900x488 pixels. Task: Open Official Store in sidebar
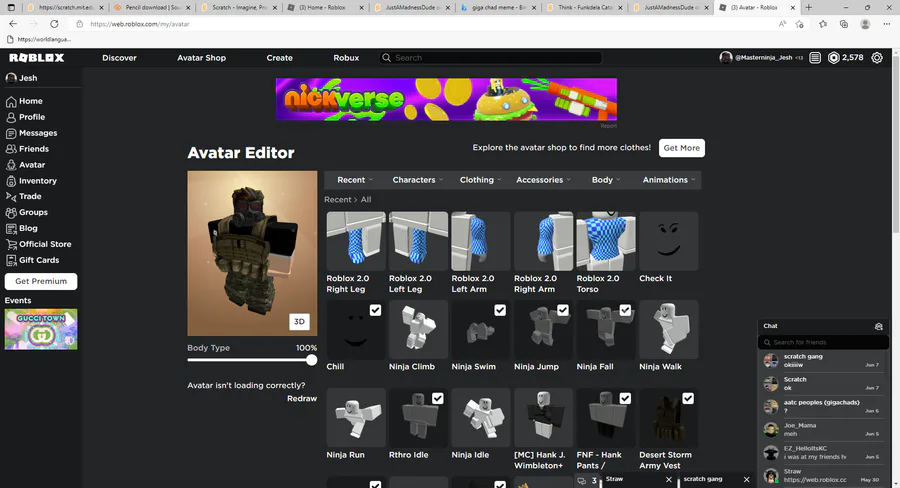[38, 244]
